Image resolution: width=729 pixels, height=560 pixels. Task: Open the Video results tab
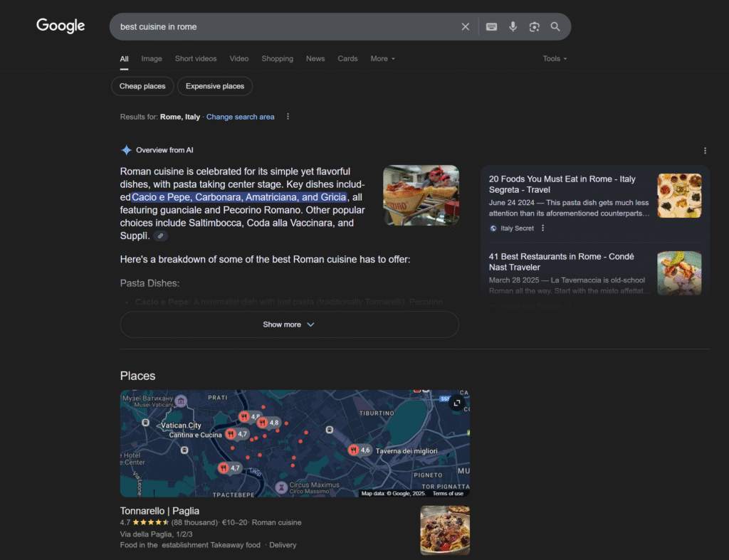pyautogui.click(x=239, y=58)
